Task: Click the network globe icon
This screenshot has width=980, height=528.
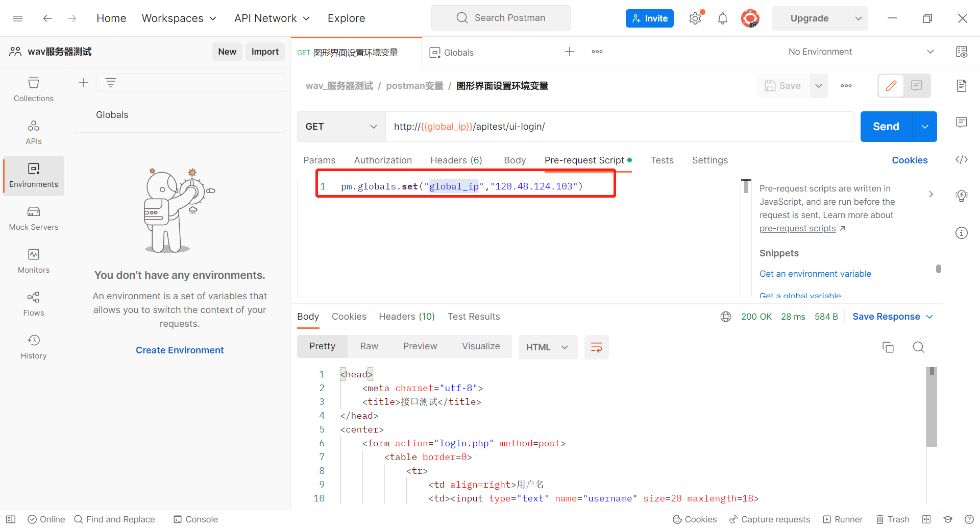Action: click(x=726, y=317)
